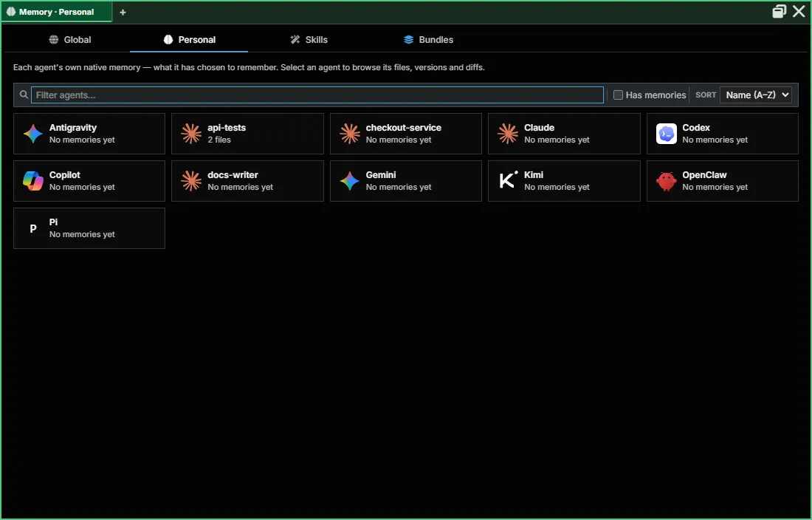Click the docs-writer agent name
This screenshot has height=520, width=812.
click(233, 175)
